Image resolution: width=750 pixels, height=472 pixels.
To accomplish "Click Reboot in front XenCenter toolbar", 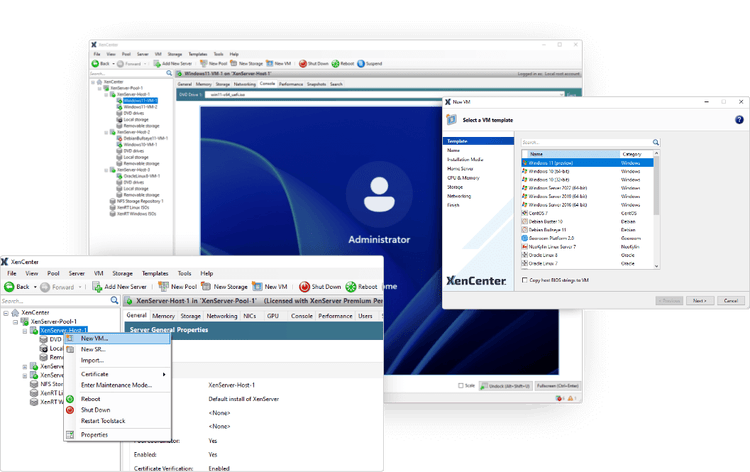I will (x=362, y=286).
